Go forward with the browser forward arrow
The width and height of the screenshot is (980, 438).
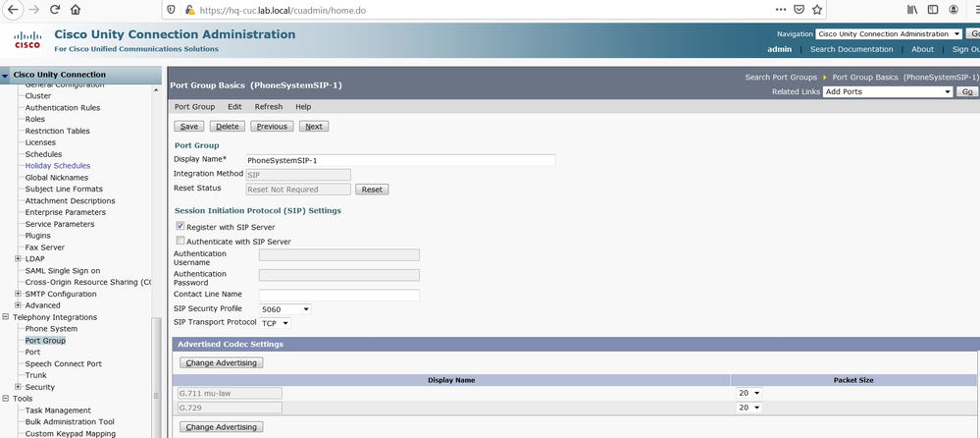click(34, 10)
